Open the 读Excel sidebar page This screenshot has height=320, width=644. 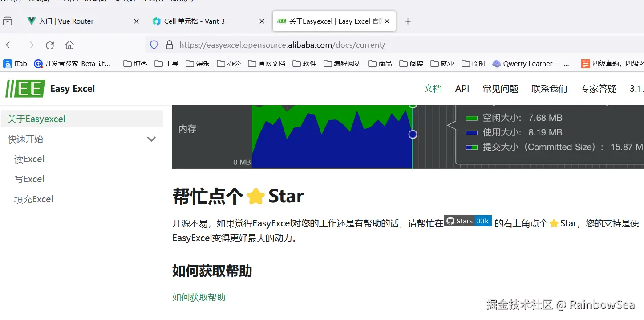point(29,159)
